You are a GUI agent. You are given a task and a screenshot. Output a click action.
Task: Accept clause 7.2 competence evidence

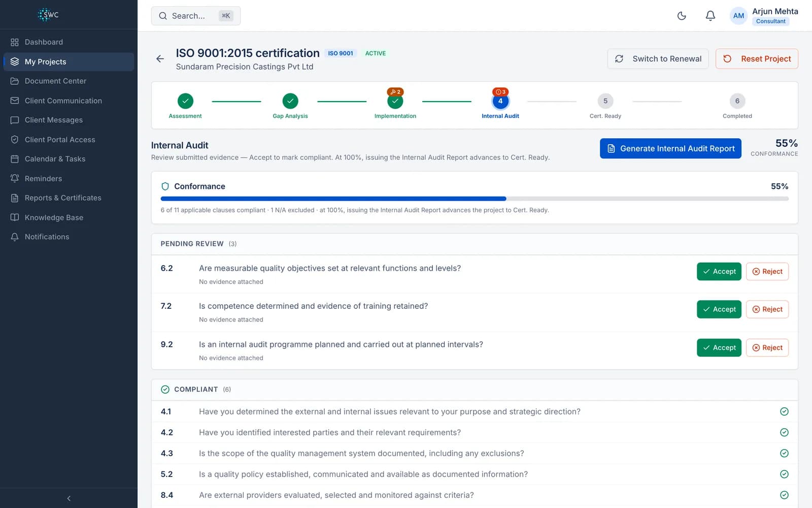click(719, 309)
